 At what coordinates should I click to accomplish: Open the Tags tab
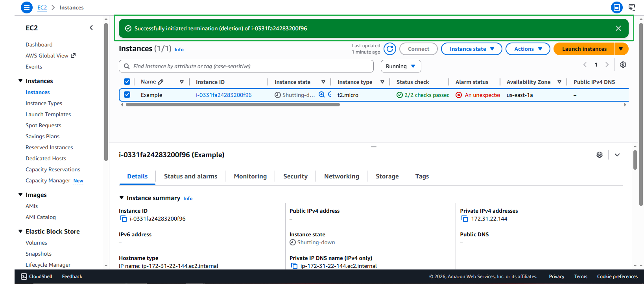[422, 176]
